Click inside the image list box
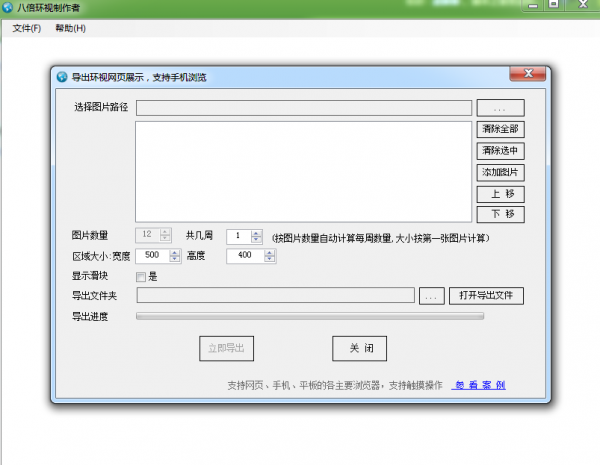 click(303, 171)
